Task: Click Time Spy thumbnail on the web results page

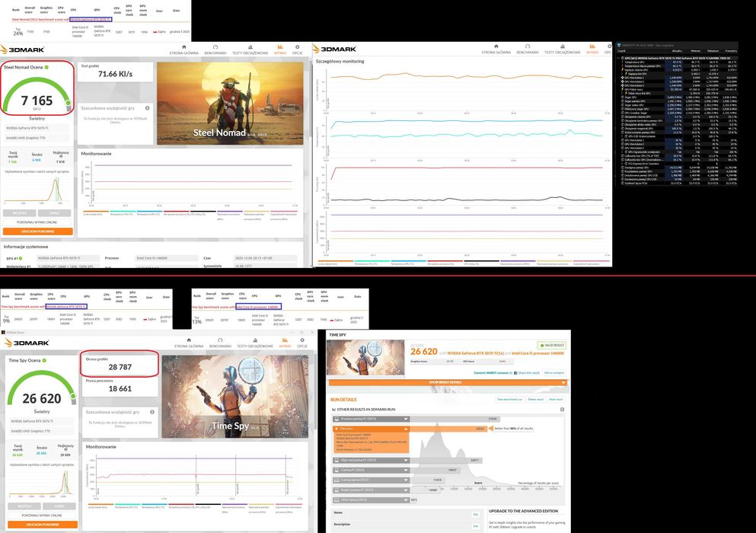Action: (x=365, y=357)
